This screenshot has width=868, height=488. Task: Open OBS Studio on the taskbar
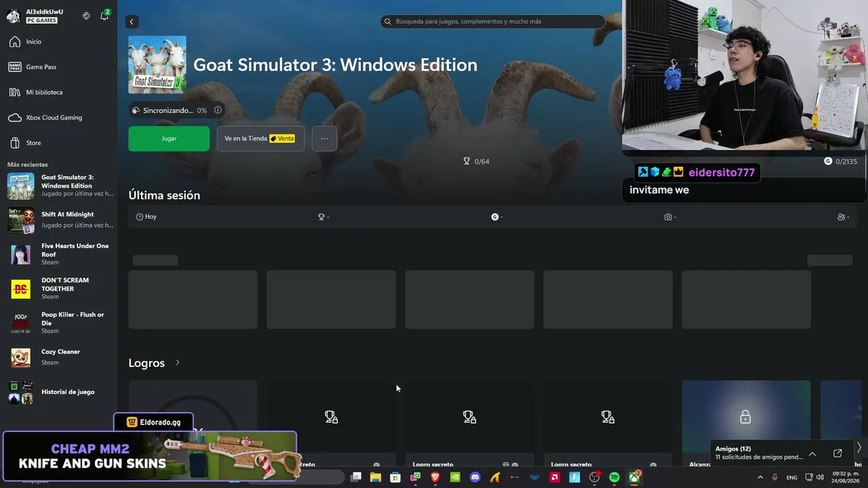[595, 478]
